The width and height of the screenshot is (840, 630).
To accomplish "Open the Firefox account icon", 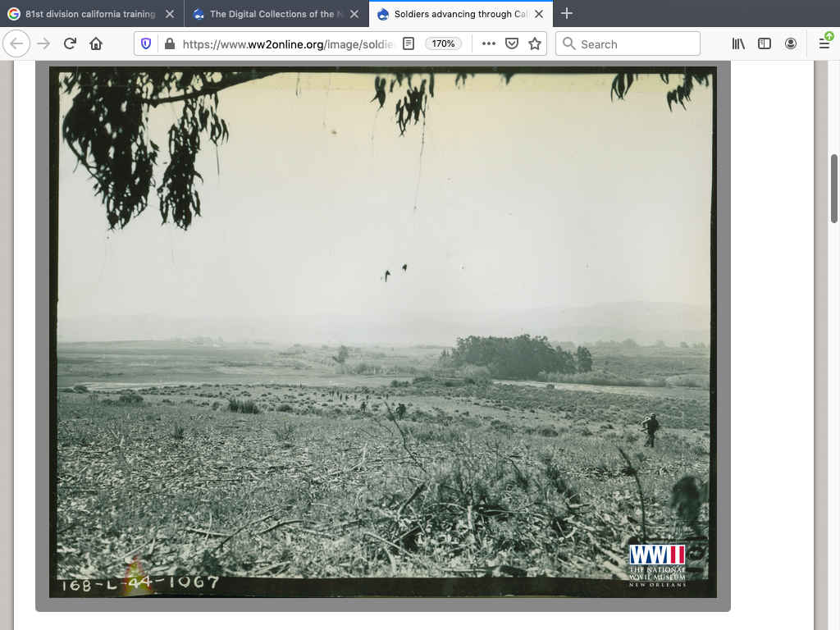I will tap(791, 43).
